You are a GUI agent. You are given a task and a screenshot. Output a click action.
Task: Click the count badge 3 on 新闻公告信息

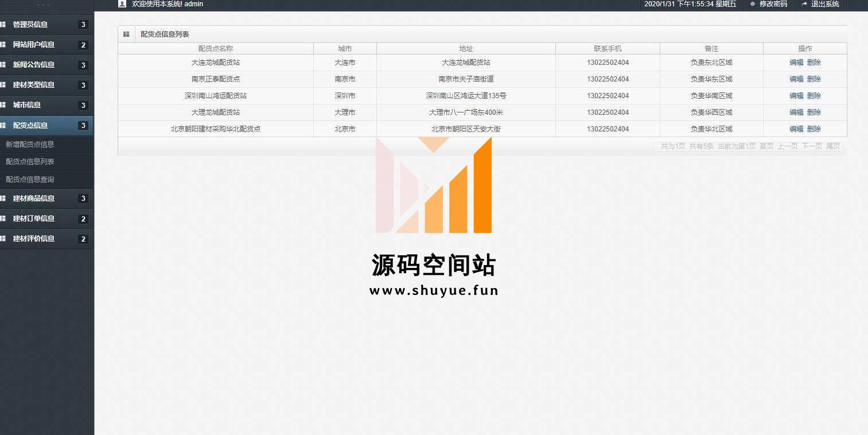tap(83, 65)
